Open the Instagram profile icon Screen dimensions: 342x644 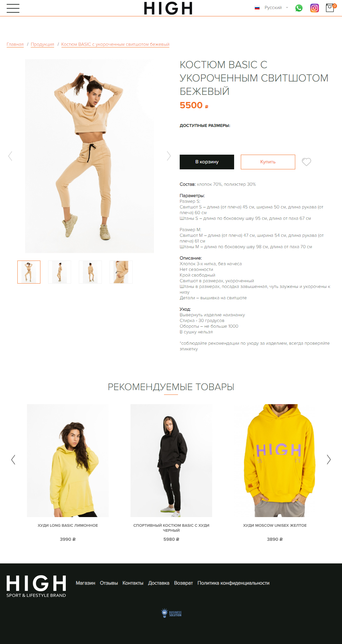coord(315,8)
